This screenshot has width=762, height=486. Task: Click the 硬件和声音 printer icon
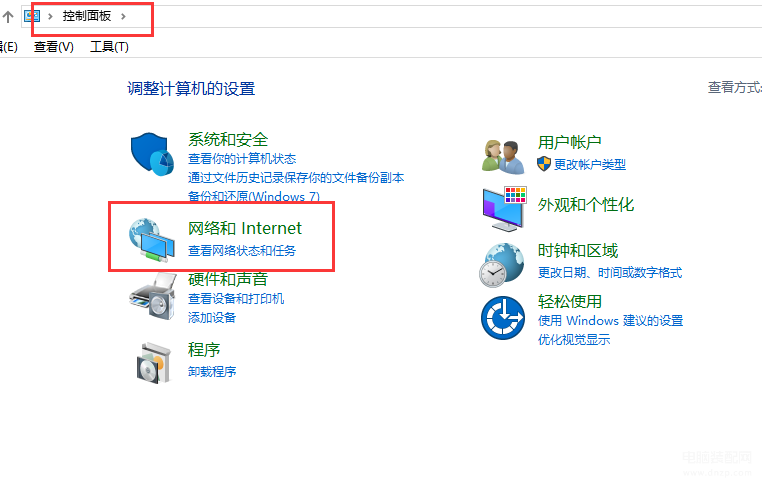click(x=153, y=296)
